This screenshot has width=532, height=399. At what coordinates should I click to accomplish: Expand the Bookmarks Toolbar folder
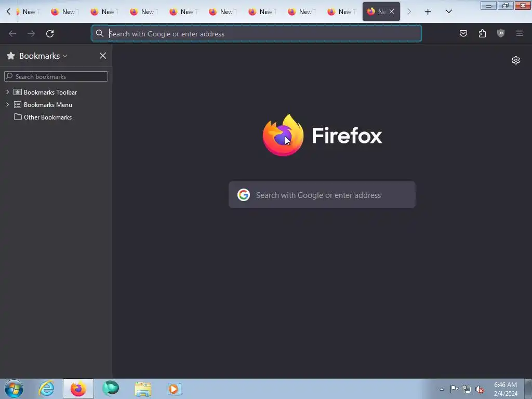[7, 92]
